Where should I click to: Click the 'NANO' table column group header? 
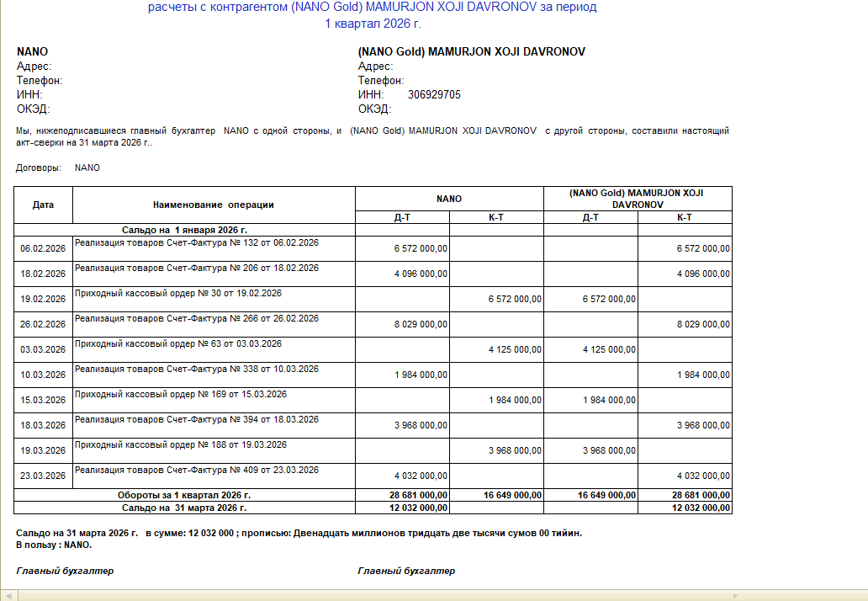click(x=449, y=199)
